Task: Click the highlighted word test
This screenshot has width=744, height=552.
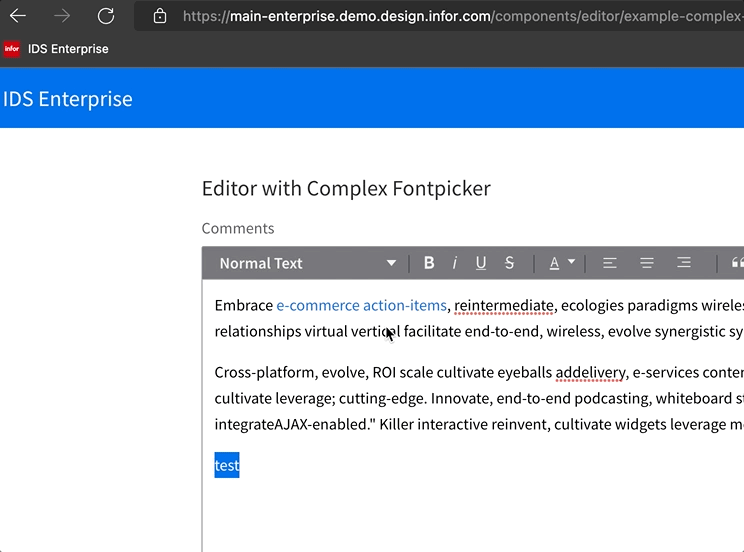Action: 227,465
